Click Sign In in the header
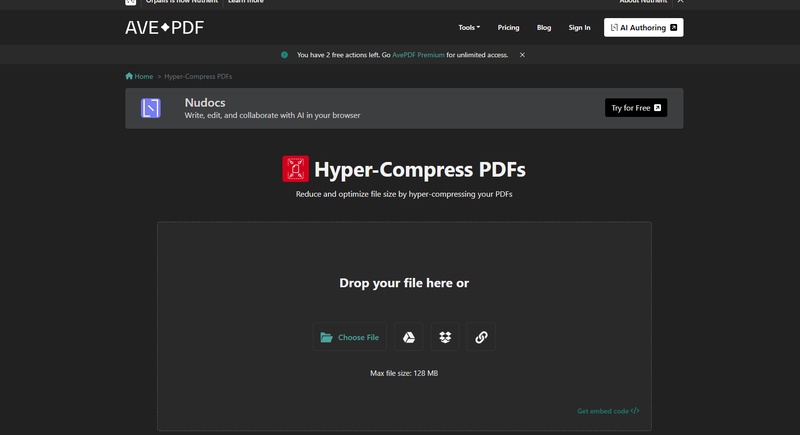The height and width of the screenshot is (435, 800). click(579, 28)
